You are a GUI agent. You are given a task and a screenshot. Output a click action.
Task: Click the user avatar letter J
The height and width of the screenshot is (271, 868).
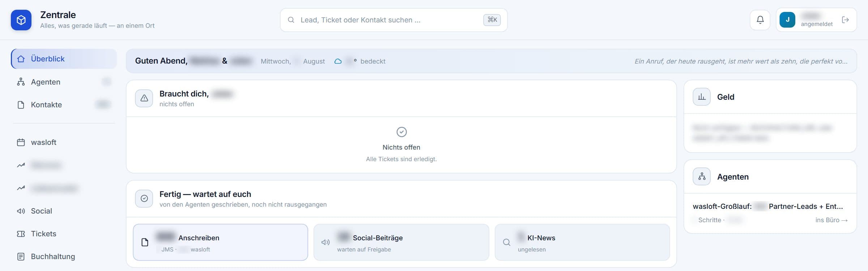point(787,20)
